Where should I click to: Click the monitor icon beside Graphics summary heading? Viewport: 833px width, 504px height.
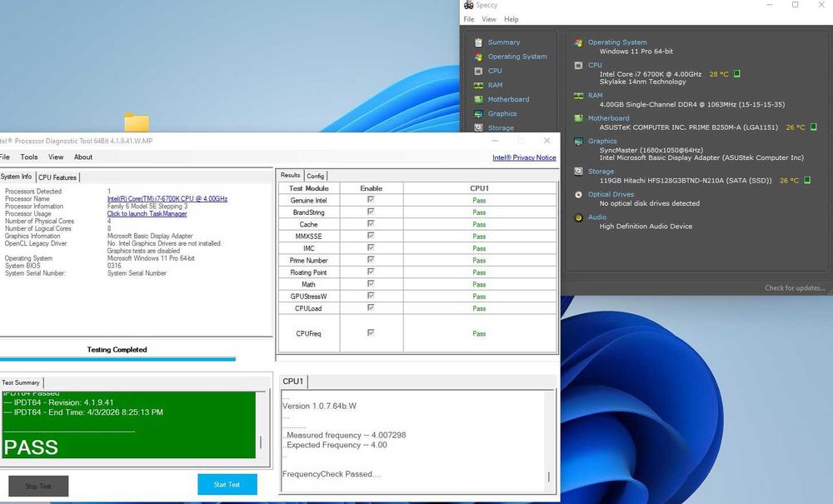click(579, 142)
